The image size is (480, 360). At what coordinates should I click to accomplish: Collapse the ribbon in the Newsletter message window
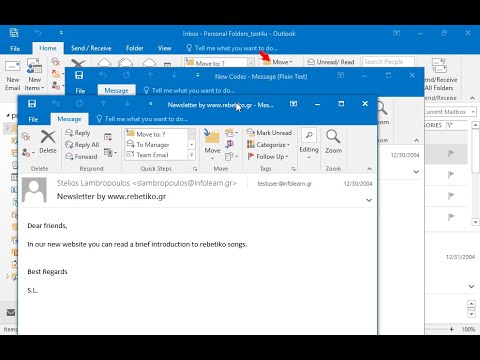click(x=369, y=169)
